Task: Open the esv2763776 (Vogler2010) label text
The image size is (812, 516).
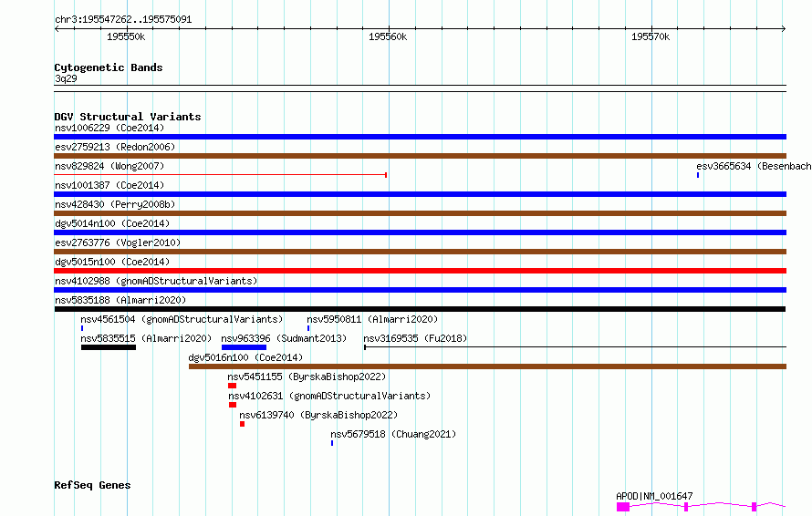Action: [x=118, y=243]
